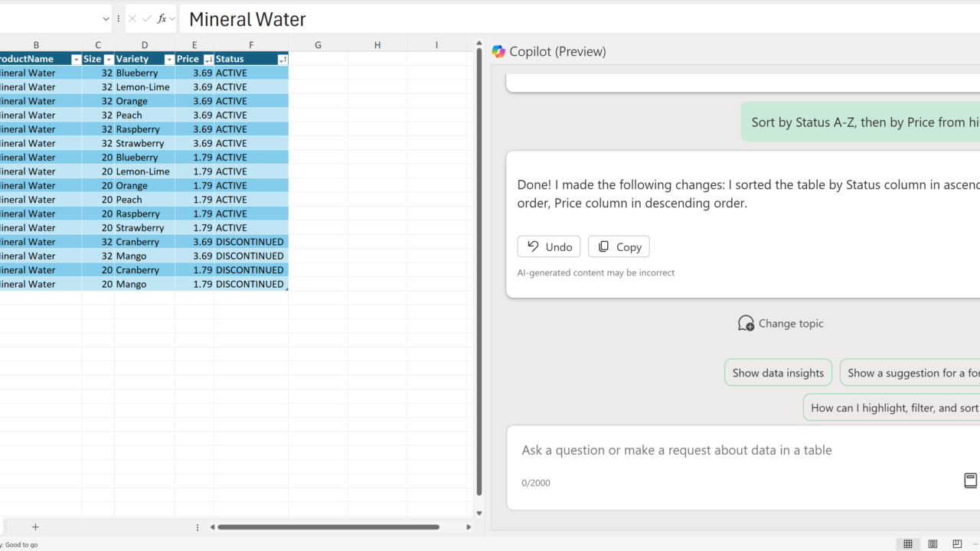The width and height of the screenshot is (980, 551).
Task: Open the Size column filter dropdown
Action: coord(109,59)
